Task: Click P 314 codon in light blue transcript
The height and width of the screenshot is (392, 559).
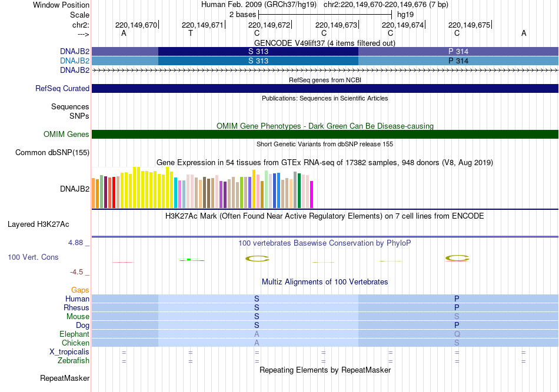Action: pos(458,61)
